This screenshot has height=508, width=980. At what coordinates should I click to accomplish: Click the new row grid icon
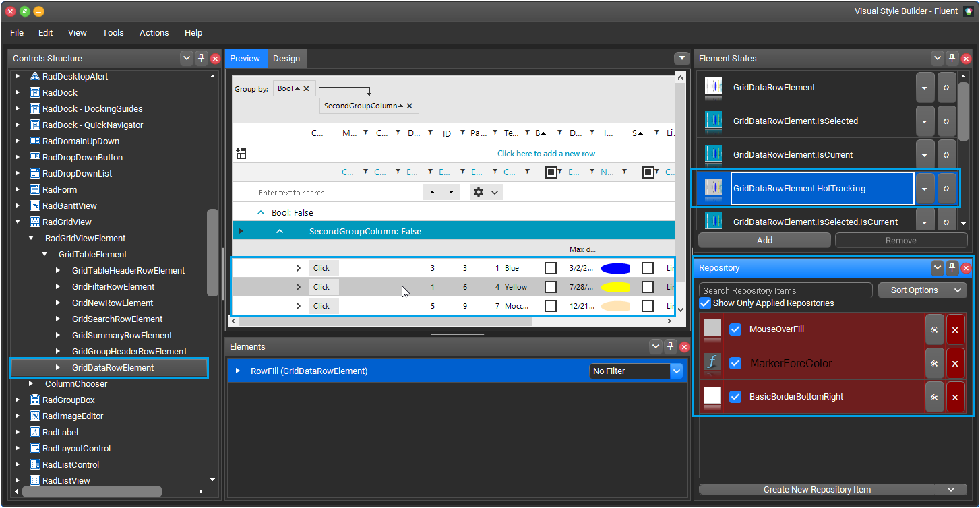pyautogui.click(x=241, y=154)
